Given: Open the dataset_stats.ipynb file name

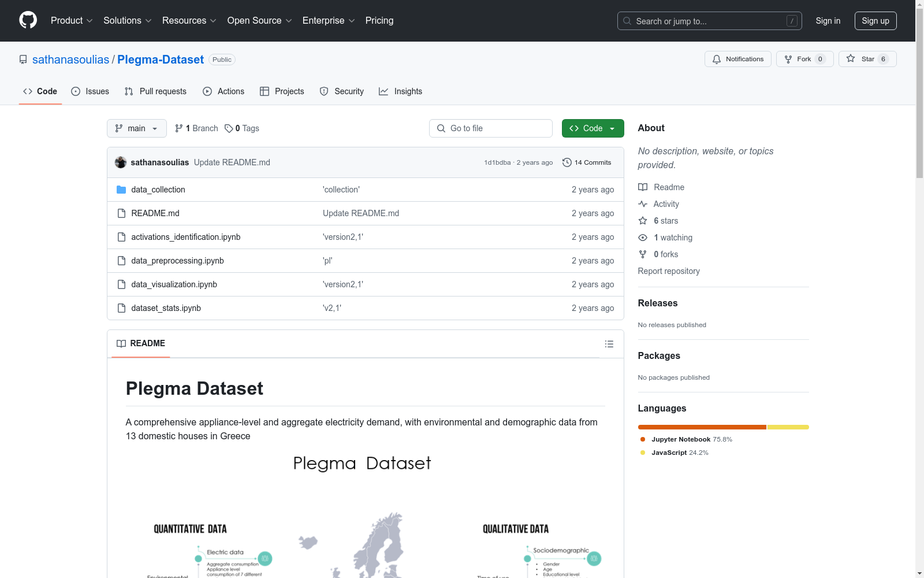Looking at the screenshot, I should pos(166,308).
